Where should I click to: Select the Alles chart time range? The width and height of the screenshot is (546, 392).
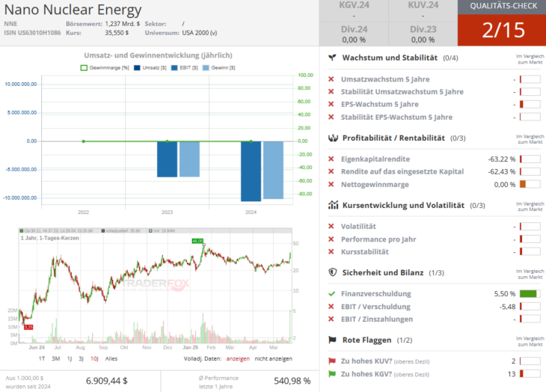click(111, 358)
